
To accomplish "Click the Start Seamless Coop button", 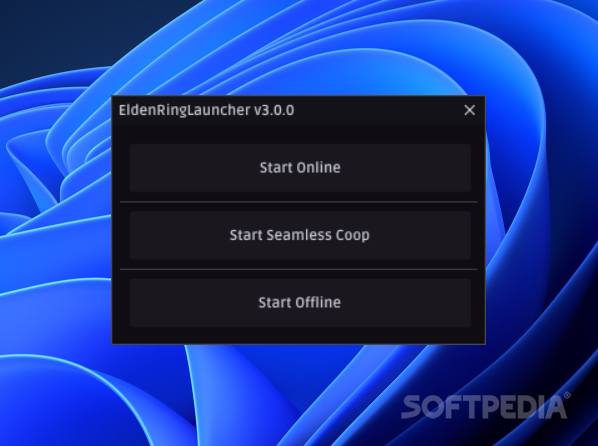I will [x=300, y=235].
